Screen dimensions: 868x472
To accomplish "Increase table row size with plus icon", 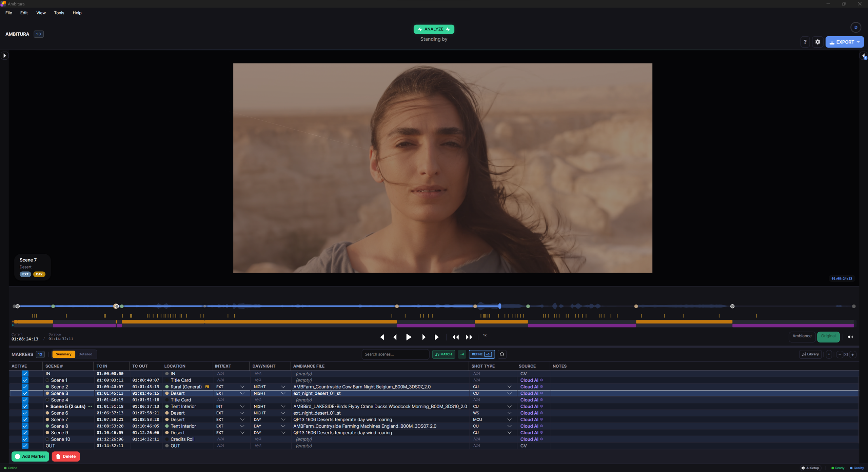I will [x=853, y=355].
